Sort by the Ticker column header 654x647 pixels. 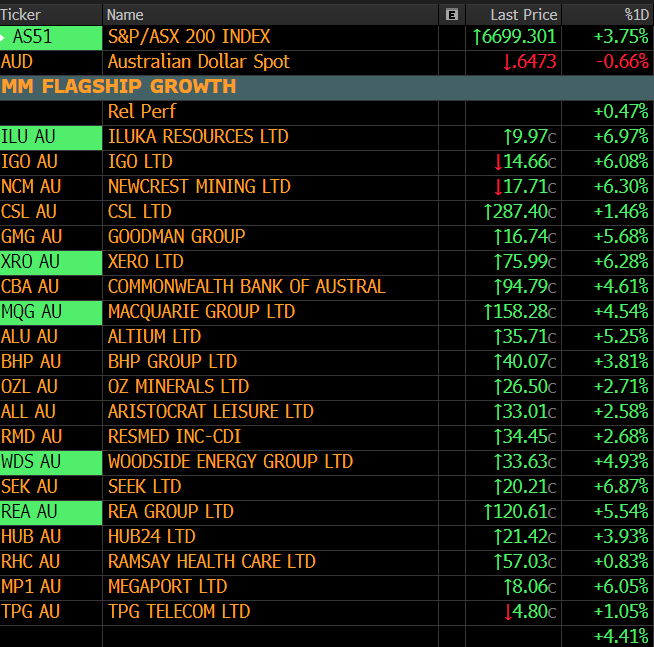(x=24, y=14)
